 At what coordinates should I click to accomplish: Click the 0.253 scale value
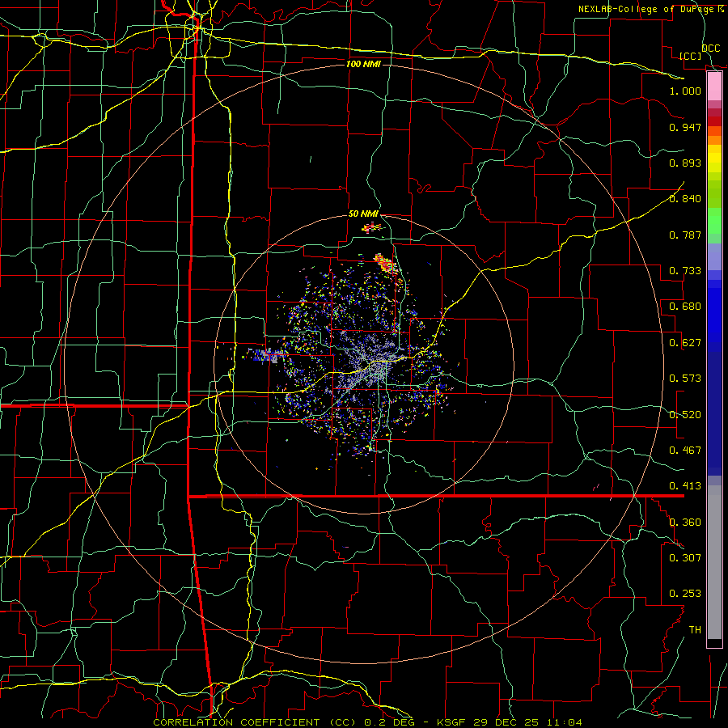click(x=685, y=594)
